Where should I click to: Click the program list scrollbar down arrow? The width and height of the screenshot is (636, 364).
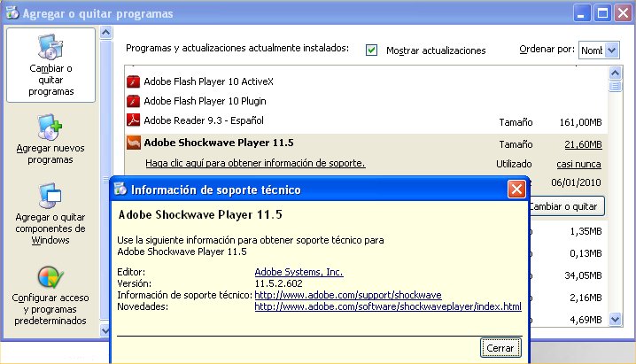pyautogui.click(x=615, y=320)
